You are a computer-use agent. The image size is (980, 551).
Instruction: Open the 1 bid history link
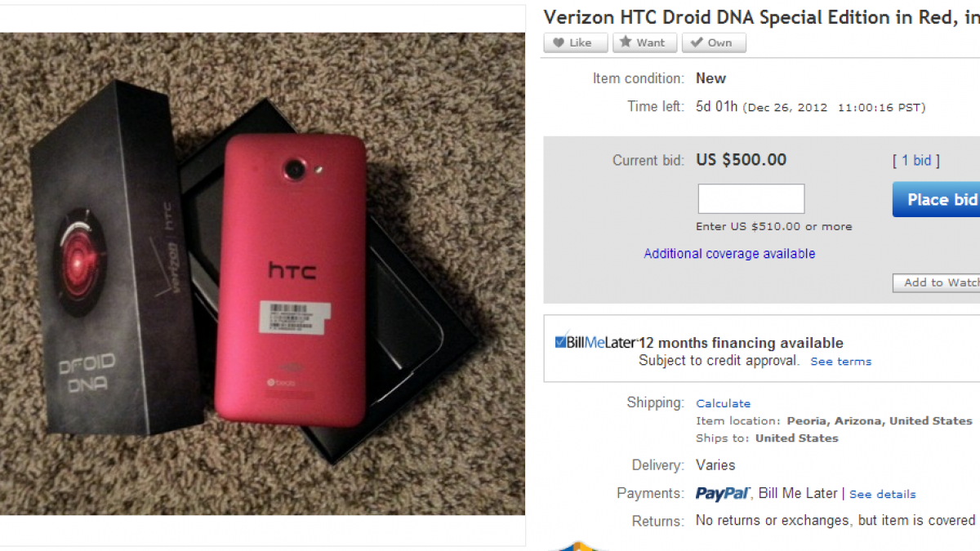pos(916,161)
